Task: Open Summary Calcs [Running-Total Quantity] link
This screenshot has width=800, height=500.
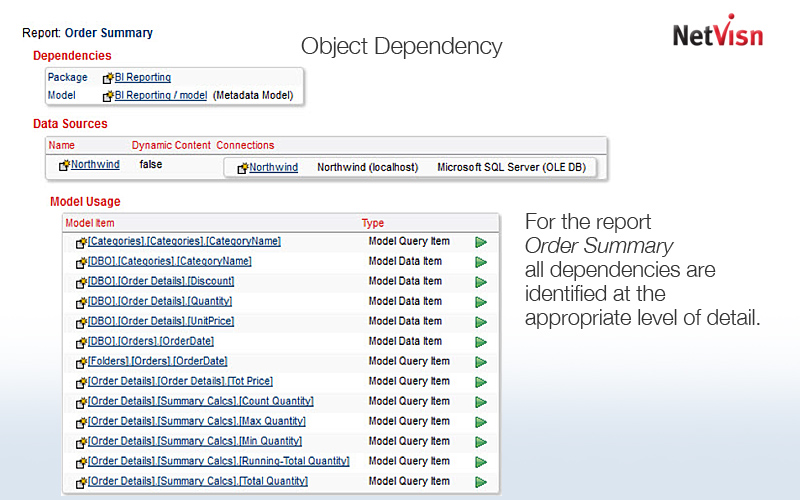Action: [218, 461]
